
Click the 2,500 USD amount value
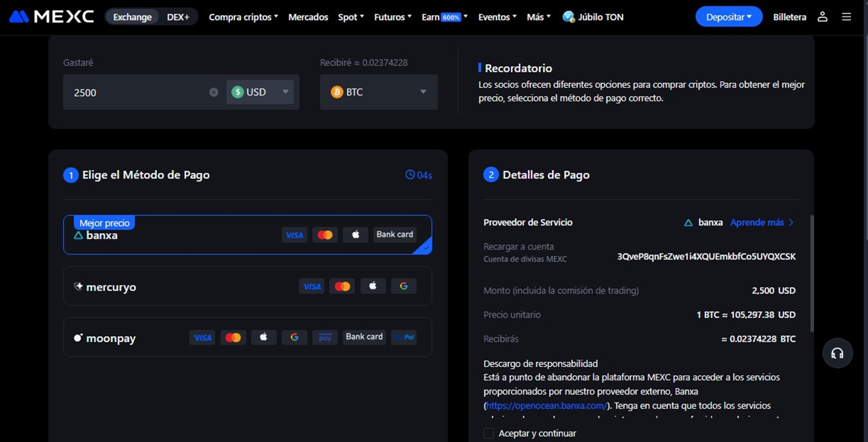click(x=774, y=290)
